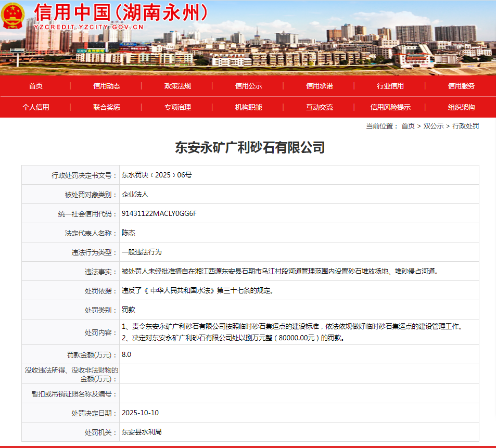The height and width of the screenshot is (448, 496).
Task: Open the 信用承诺 navigation item
Action: (319, 86)
